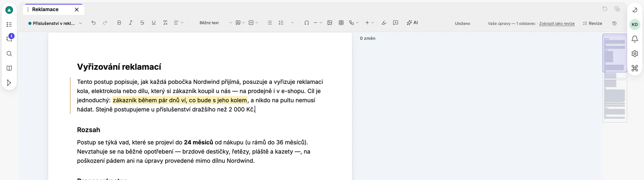The width and height of the screenshot is (644, 180).
Task: Undo the last edit
Action: click(x=94, y=23)
